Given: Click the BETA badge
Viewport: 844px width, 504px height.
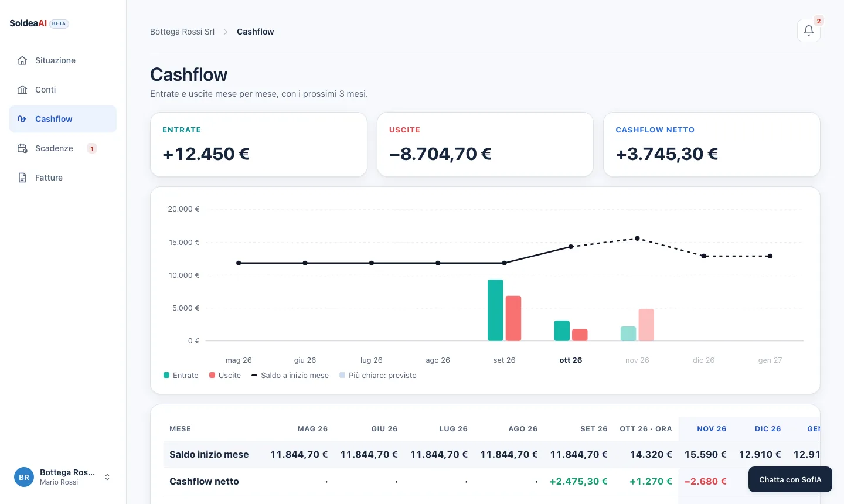Looking at the screenshot, I should (x=59, y=23).
